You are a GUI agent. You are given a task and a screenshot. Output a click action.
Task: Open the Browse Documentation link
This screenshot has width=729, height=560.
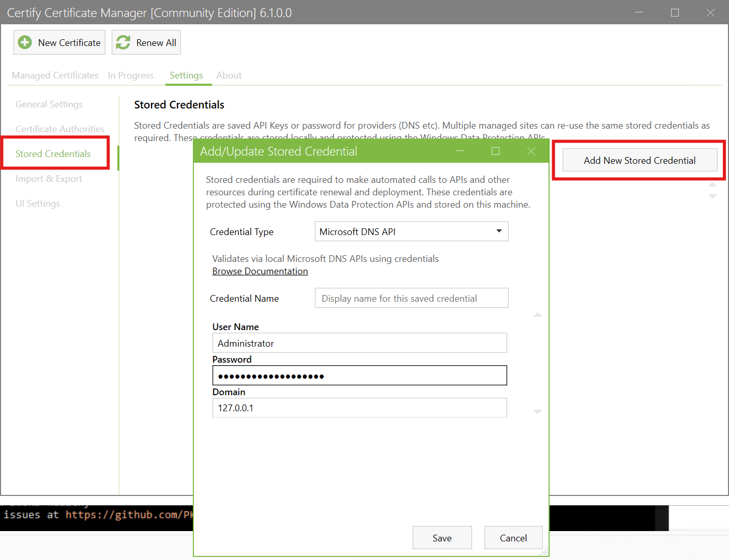260,271
